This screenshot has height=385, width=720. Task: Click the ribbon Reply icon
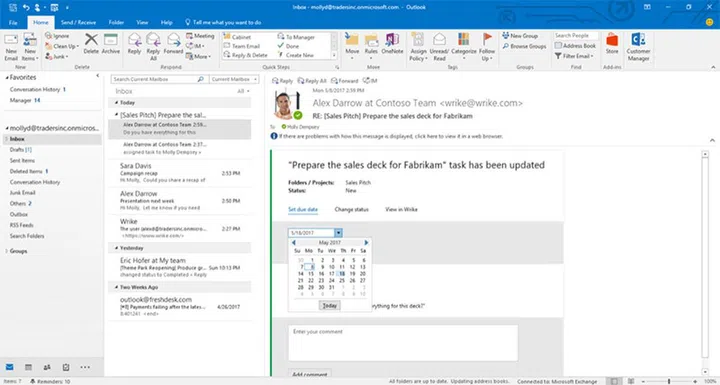[135, 44]
